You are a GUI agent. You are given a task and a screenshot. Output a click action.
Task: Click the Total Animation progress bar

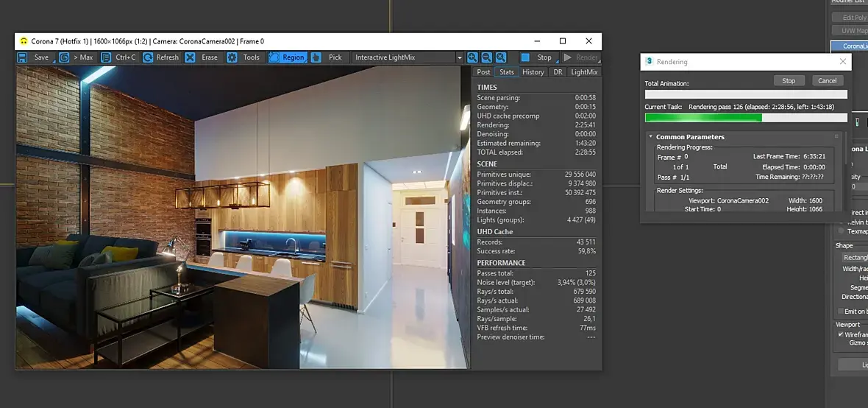(746, 94)
